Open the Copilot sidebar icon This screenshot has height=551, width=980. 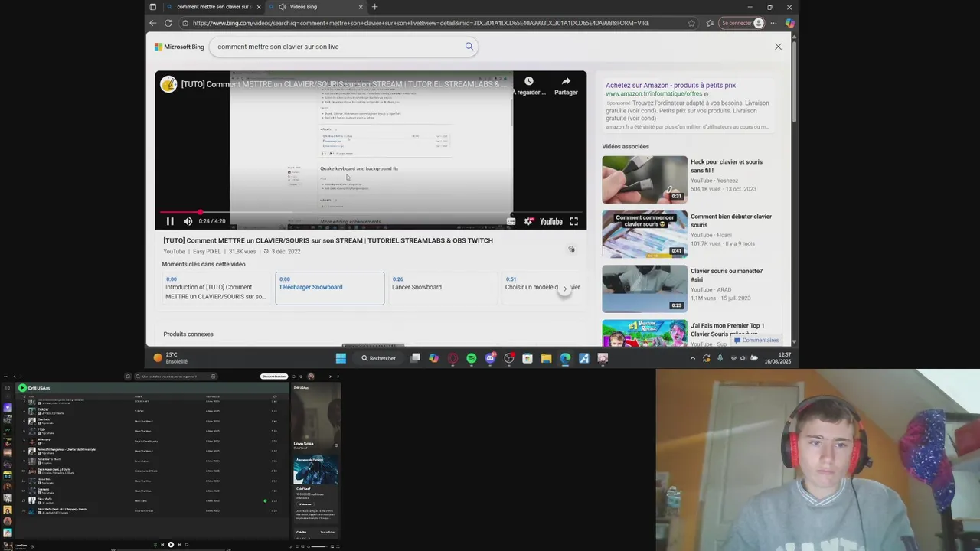coord(789,23)
